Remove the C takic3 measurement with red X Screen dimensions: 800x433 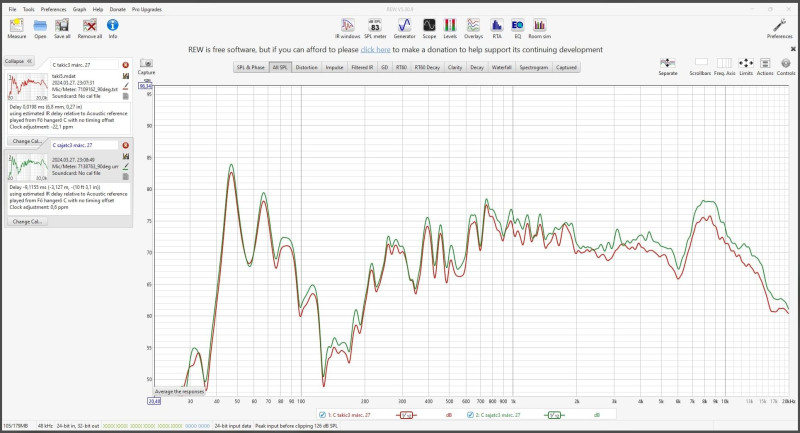[x=126, y=65]
